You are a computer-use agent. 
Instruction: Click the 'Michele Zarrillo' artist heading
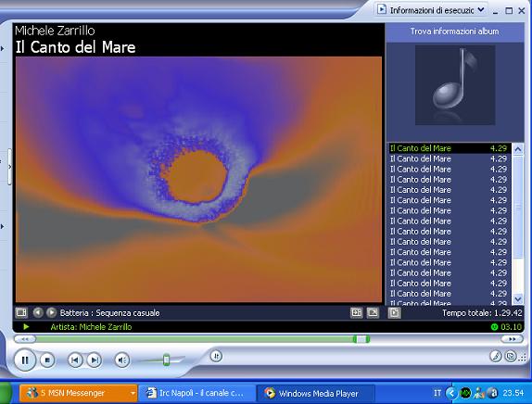[55, 31]
